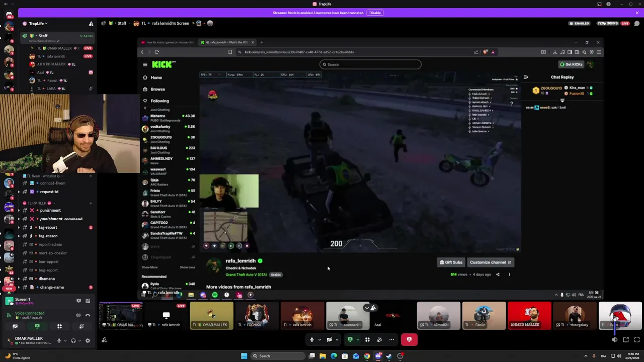Click red stop watching stream button
Screen dimensions: 644x362
coord(409,339)
